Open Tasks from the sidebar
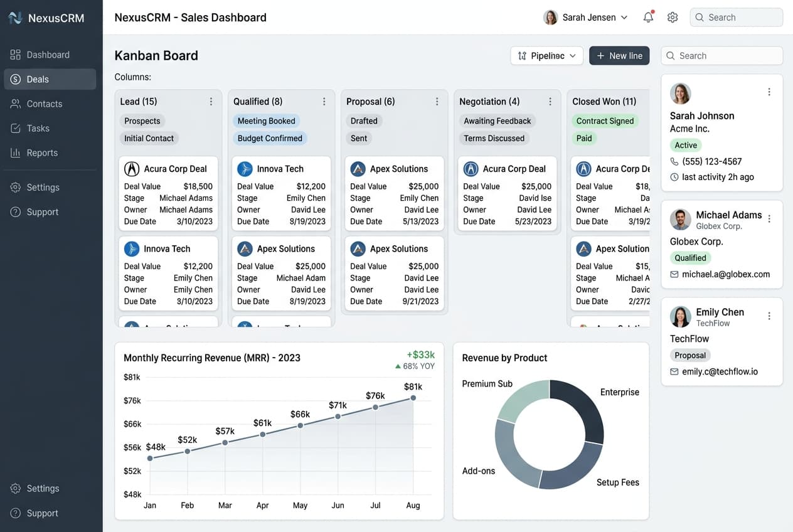 [50, 128]
